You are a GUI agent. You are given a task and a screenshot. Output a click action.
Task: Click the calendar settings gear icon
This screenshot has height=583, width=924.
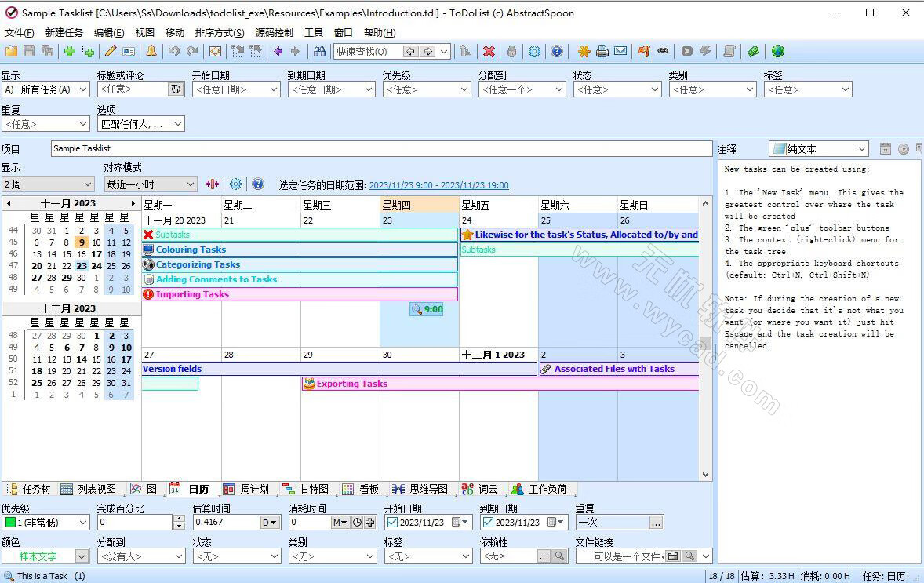(235, 184)
